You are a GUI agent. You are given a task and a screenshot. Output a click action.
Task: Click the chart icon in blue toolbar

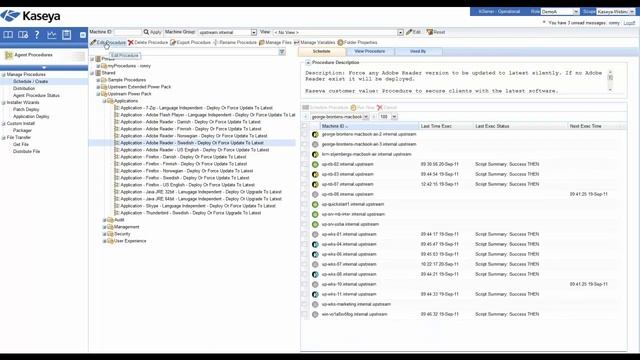tap(51, 35)
